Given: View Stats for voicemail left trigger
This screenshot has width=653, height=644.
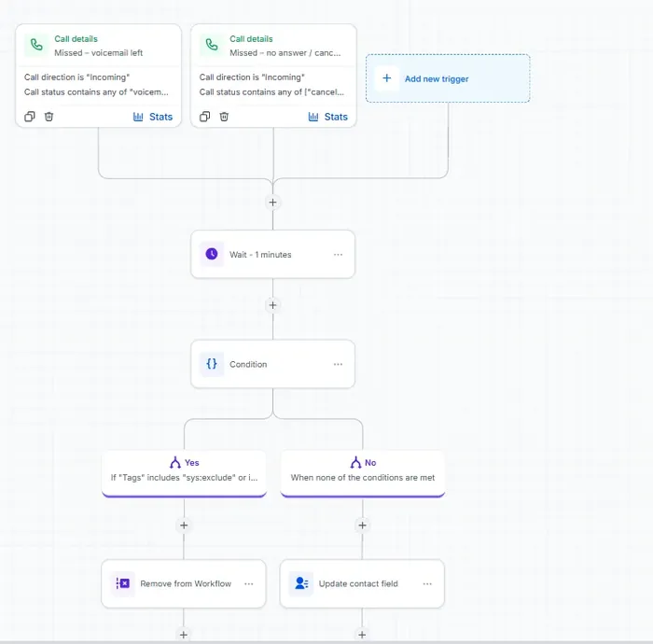Looking at the screenshot, I should coord(152,117).
